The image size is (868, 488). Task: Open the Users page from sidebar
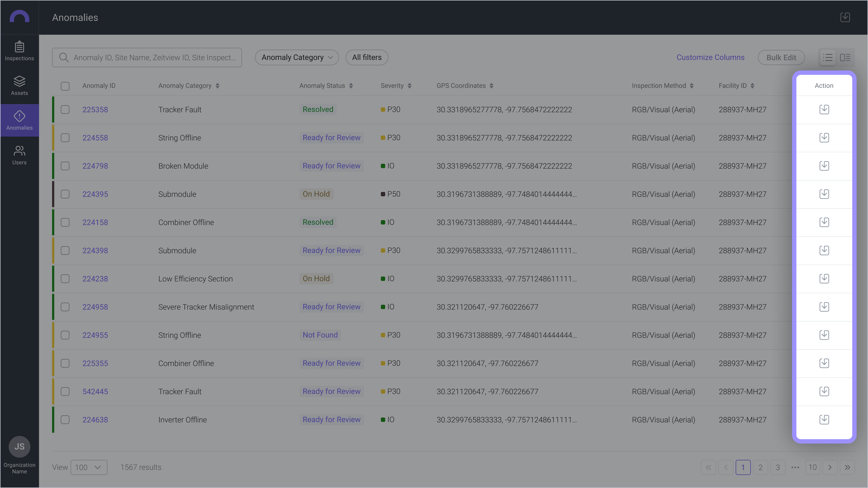point(19,154)
